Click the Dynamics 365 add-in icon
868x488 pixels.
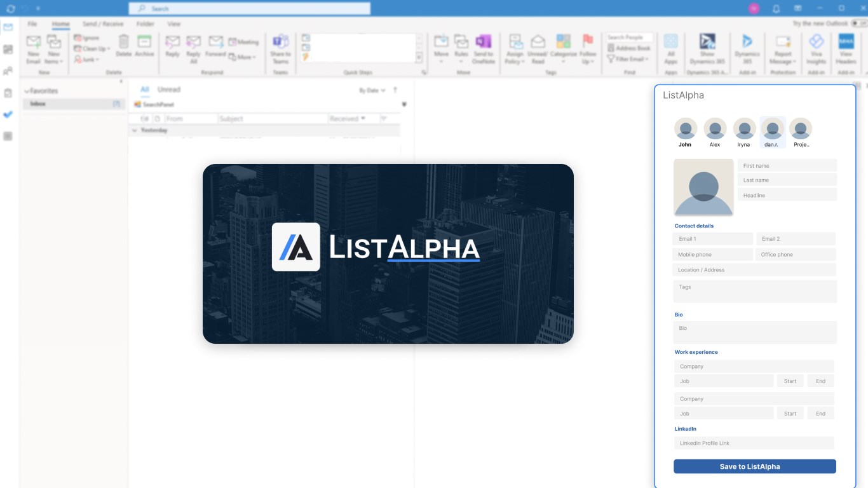point(747,42)
